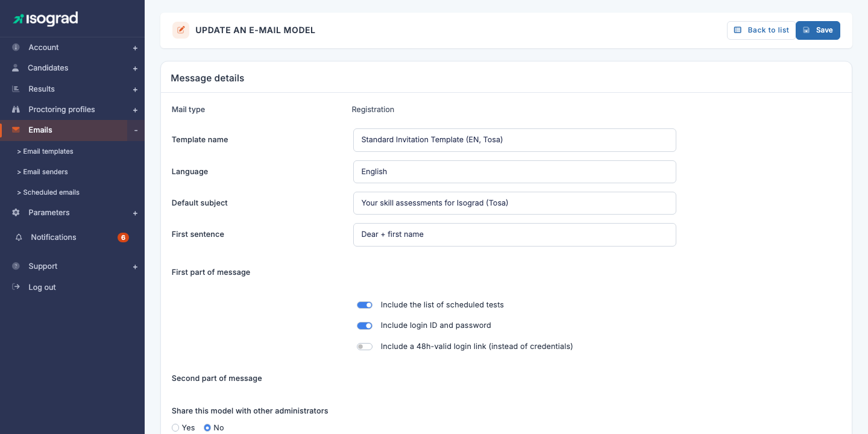The image size is (868, 434).
Task: Click the UPDATE AN E-MAIL MODEL title
Action: click(255, 30)
